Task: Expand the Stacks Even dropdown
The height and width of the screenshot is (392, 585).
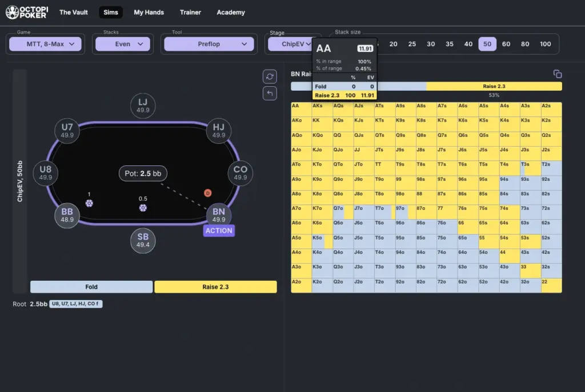Action: coord(123,44)
